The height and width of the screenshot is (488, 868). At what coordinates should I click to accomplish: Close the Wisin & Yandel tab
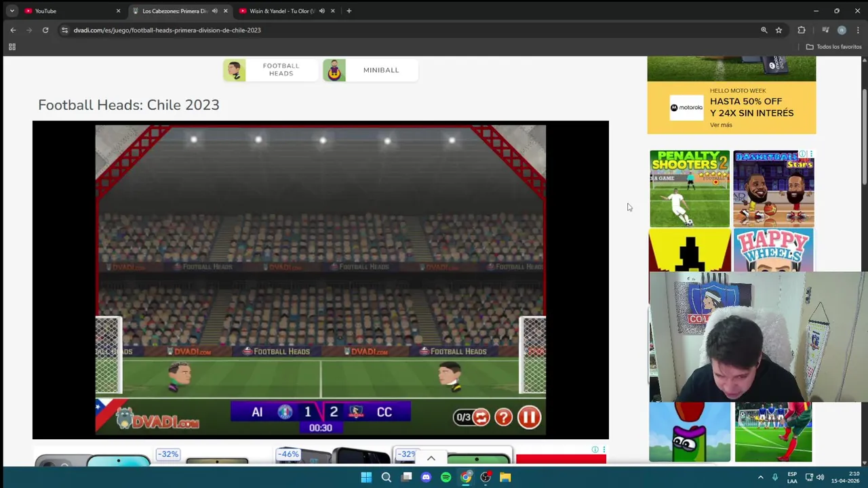click(332, 11)
